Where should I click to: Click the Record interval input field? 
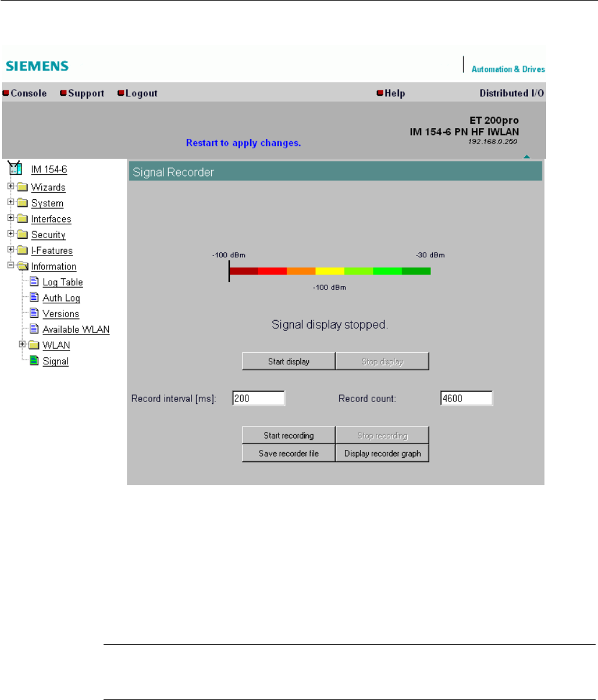pyautogui.click(x=259, y=398)
